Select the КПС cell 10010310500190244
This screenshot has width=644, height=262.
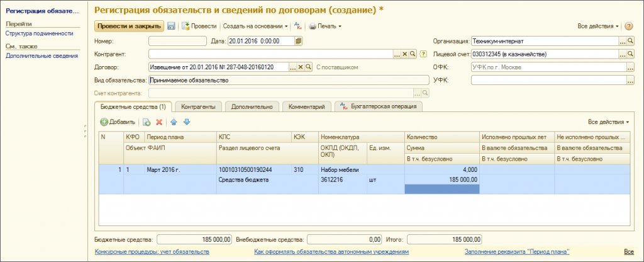tap(254, 169)
